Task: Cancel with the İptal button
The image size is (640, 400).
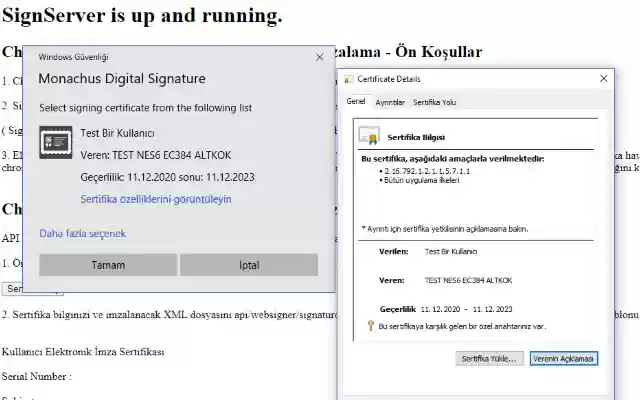Action: [249, 265]
